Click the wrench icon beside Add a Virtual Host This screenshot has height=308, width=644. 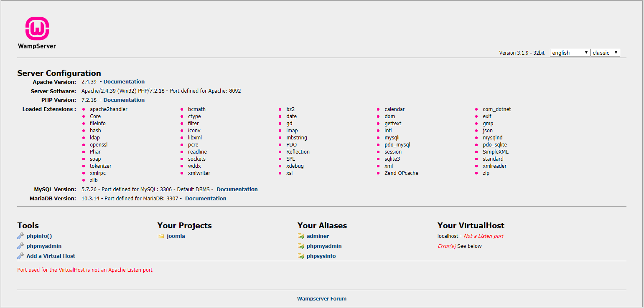pyautogui.click(x=20, y=256)
